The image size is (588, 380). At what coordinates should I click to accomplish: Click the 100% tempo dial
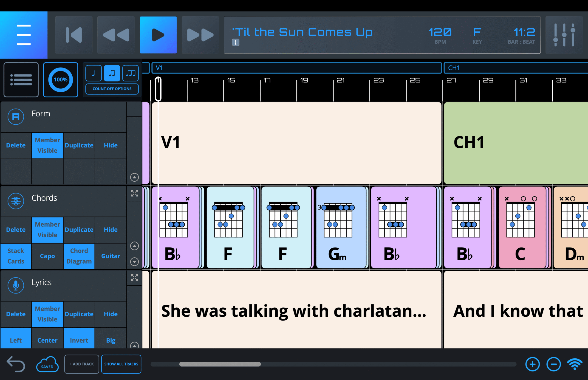[61, 80]
